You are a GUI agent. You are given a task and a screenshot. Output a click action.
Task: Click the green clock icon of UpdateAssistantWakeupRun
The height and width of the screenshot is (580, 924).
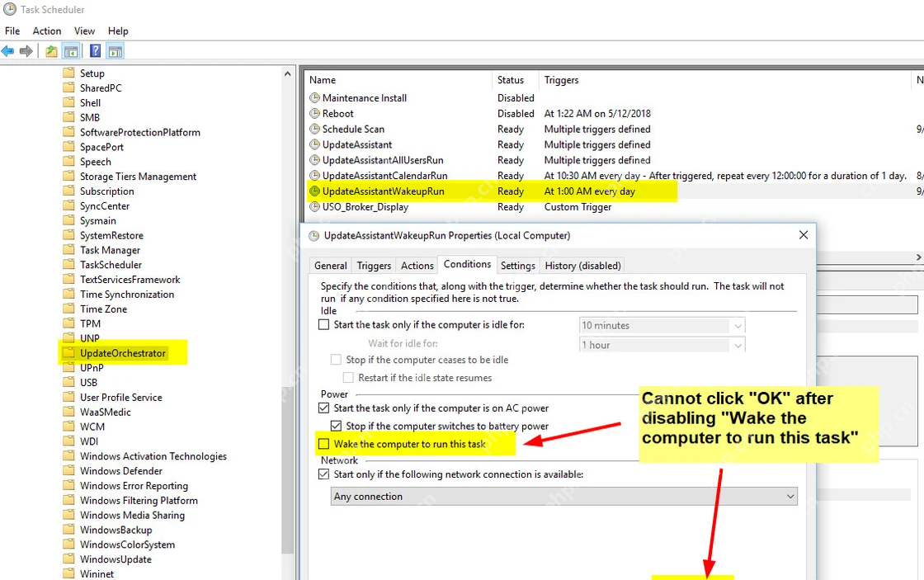pos(314,191)
